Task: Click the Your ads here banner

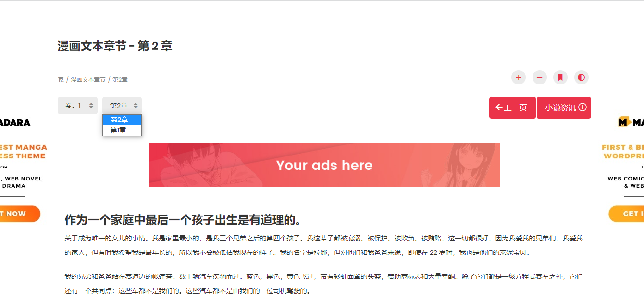Action: [x=324, y=165]
